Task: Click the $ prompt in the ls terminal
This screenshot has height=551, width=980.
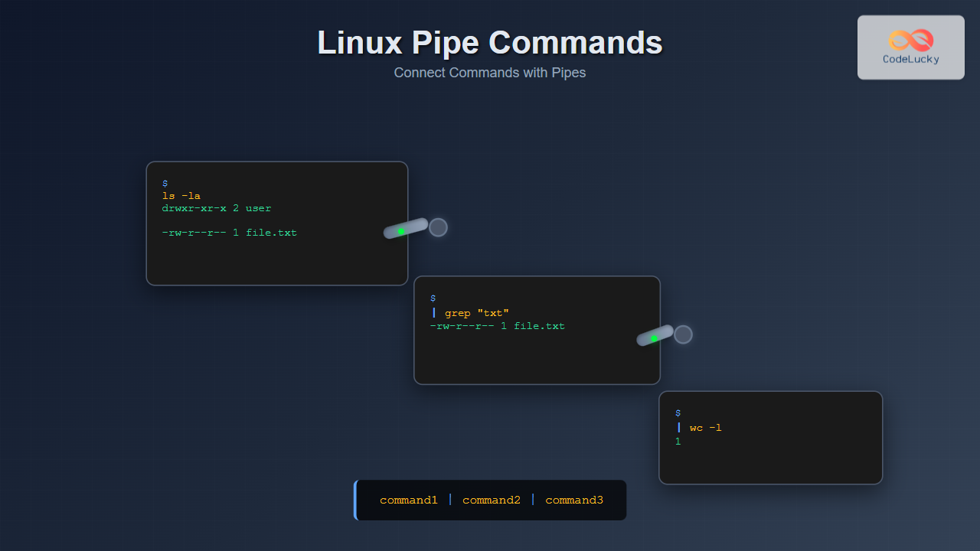Action: [x=165, y=184]
